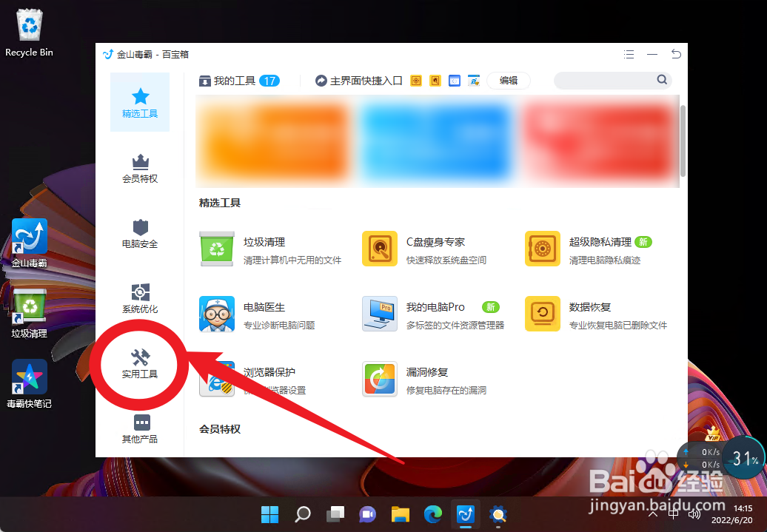Click the vertical scrollbar thumb in toolbox
The width and height of the screenshot is (767, 532).
coord(683,141)
